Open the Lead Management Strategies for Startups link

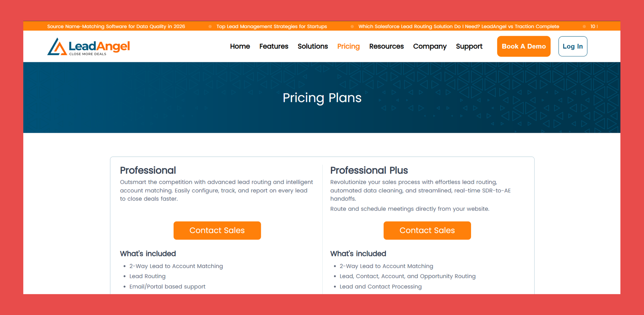(x=272, y=26)
